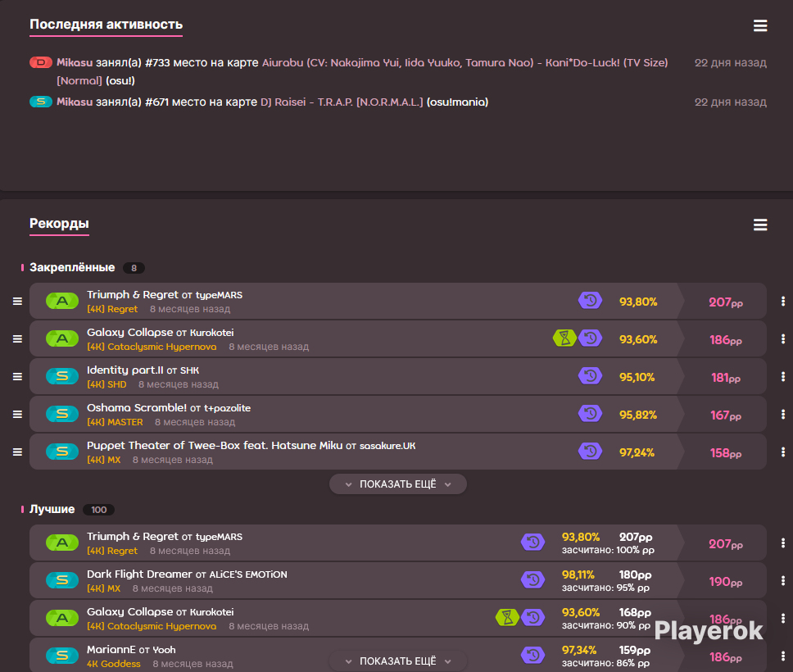Click the purple mod icon on Oshama Scramble!
Screen dimensions: 793x672
click(x=590, y=413)
